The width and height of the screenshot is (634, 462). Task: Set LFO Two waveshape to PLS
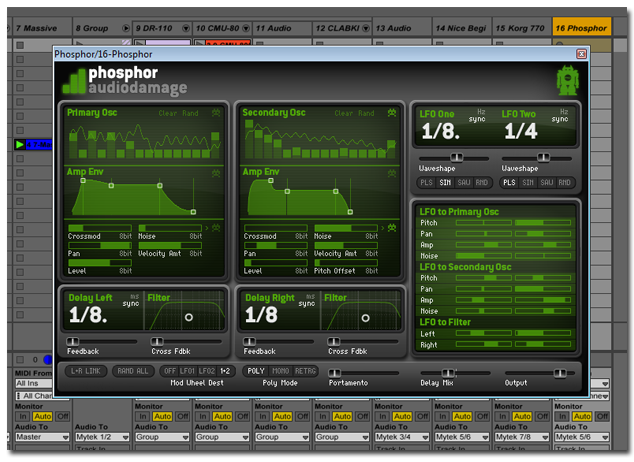[509, 183]
